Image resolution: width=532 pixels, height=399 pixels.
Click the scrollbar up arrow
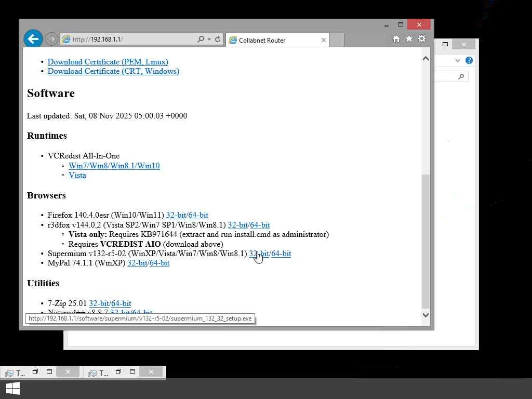coord(425,59)
